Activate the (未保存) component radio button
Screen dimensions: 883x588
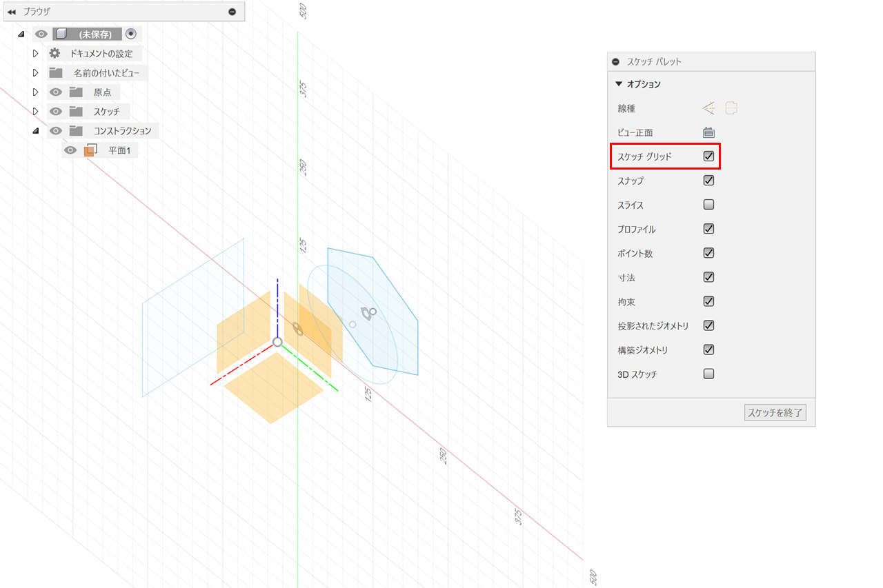[131, 34]
